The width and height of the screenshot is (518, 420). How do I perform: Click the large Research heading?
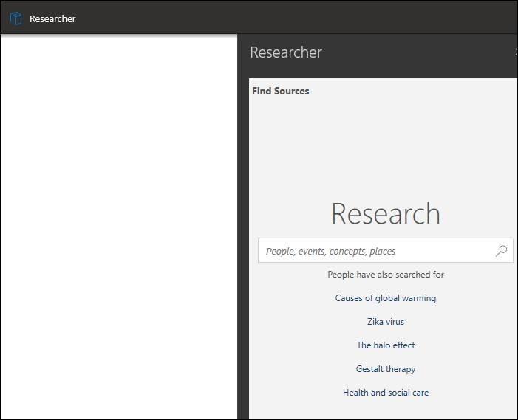click(x=386, y=213)
